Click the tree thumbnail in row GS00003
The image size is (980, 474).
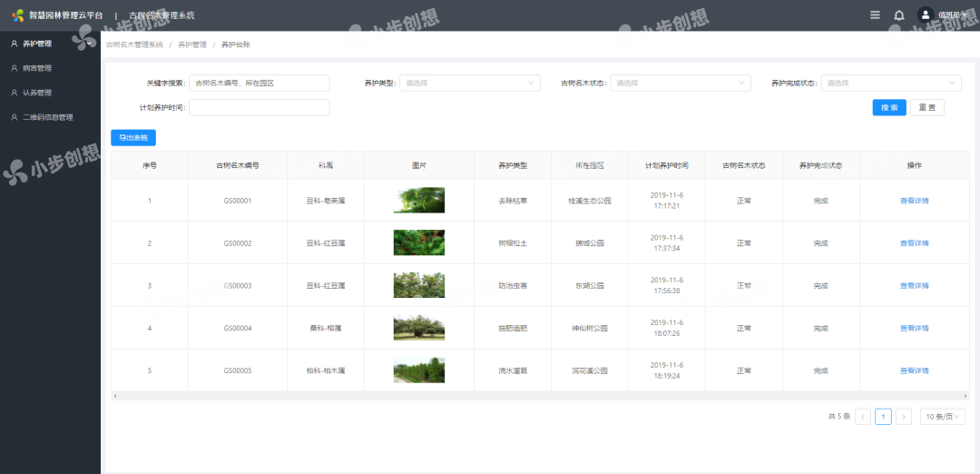tap(418, 285)
